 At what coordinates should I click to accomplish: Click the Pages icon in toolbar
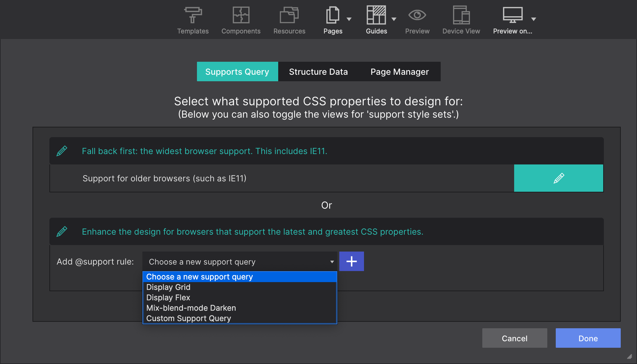pos(333,15)
